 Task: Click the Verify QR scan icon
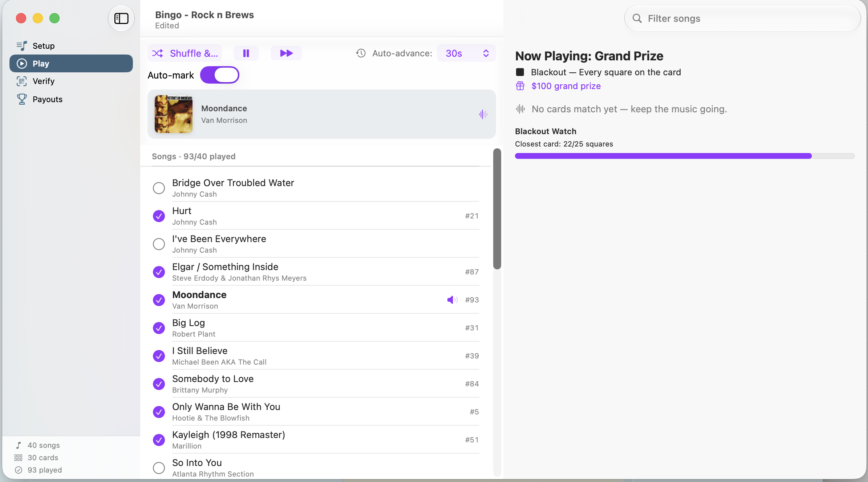22,81
